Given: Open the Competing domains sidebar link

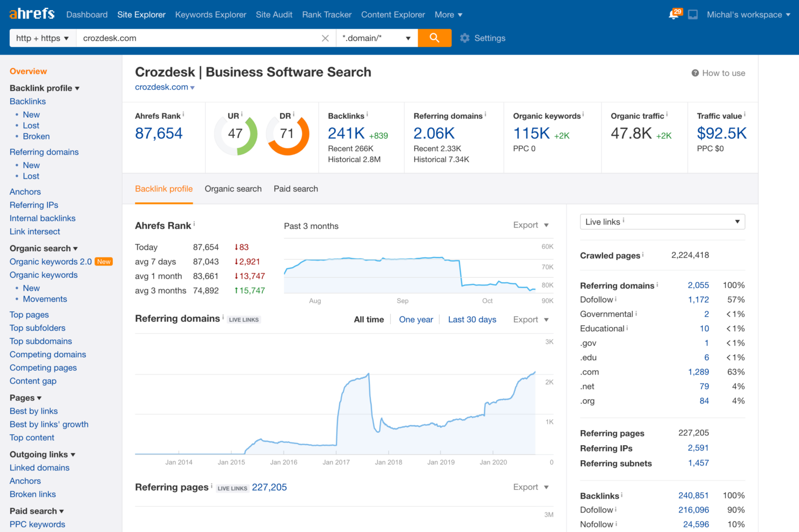Looking at the screenshot, I should coord(48,354).
